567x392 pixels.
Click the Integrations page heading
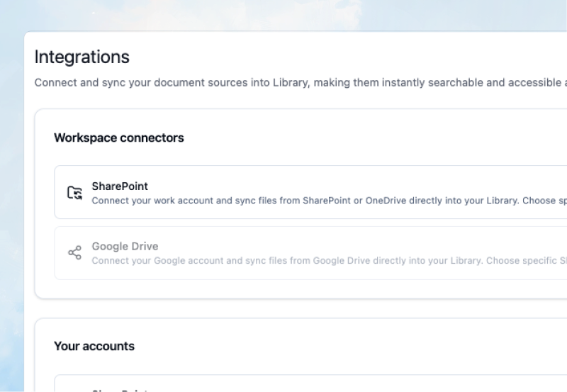point(82,57)
